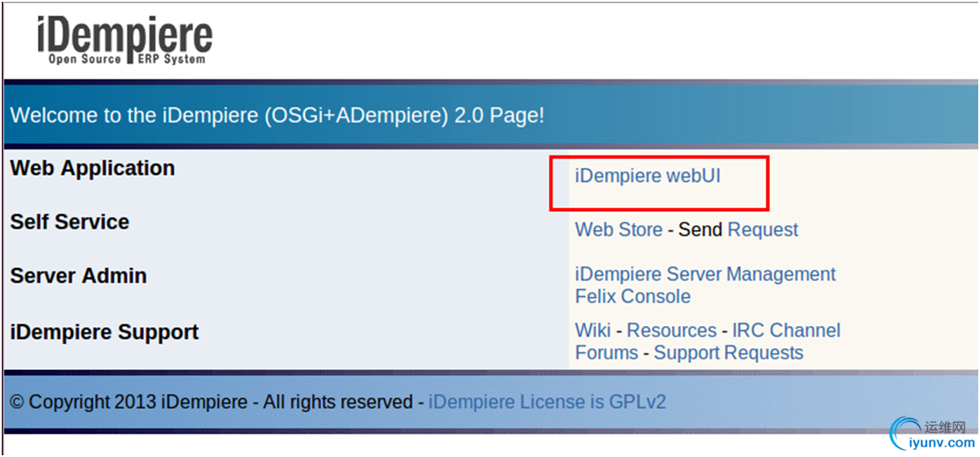Click the iDempiere Support heading

click(105, 331)
